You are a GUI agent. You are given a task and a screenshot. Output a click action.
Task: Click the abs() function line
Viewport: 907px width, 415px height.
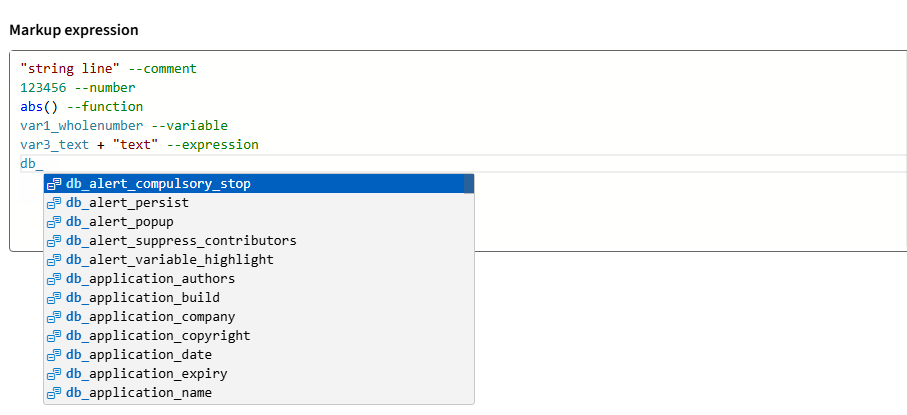tap(39, 107)
